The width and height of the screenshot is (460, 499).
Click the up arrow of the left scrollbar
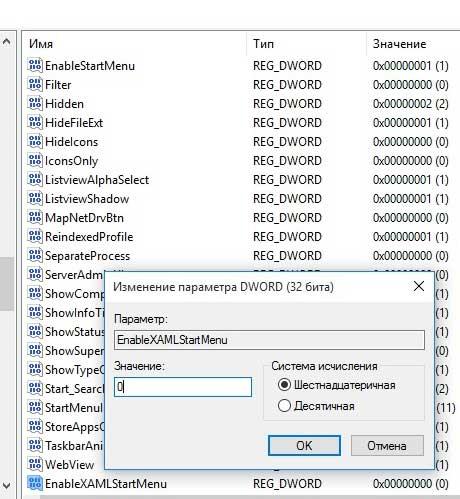6,42
